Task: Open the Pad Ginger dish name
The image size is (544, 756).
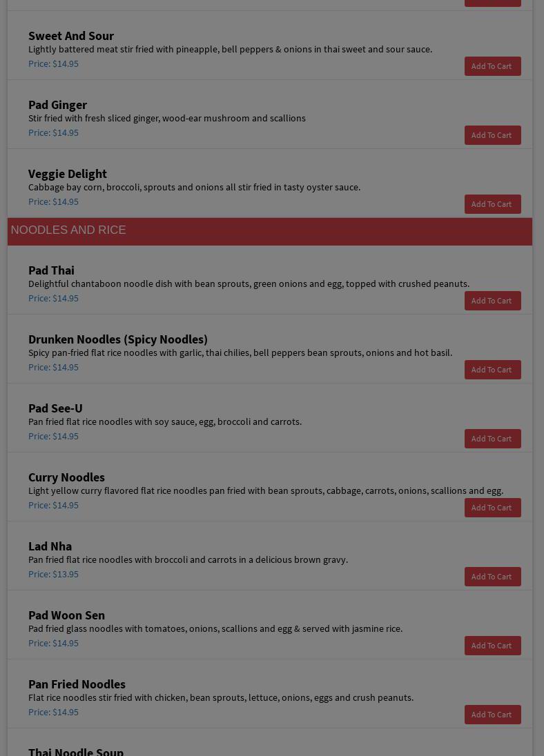Action: point(57,105)
